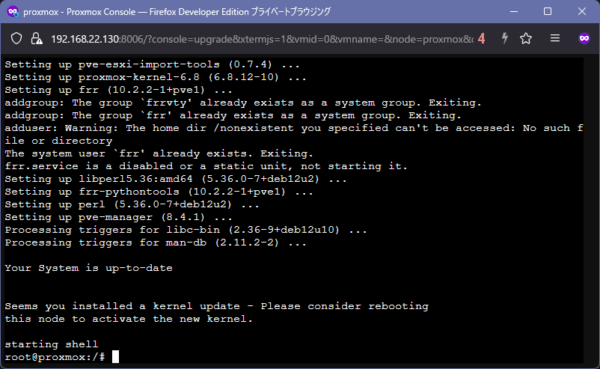The height and width of the screenshot is (369, 600).
Task: Click the terminal cursor after root@proxmox:/#
Action: pos(115,356)
